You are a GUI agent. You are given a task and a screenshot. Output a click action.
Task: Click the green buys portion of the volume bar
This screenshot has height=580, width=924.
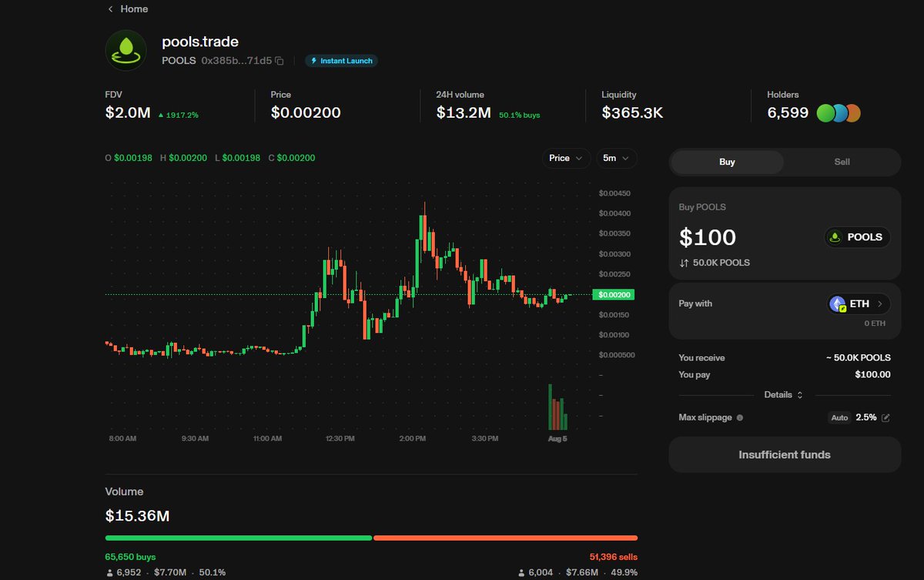pos(239,538)
